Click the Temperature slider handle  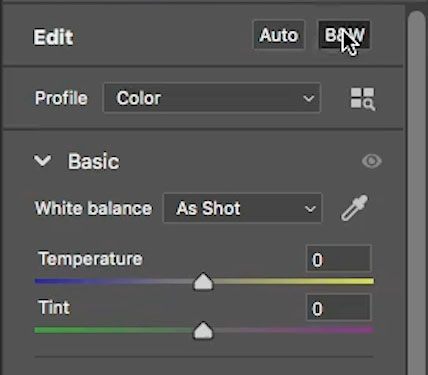click(203, 282)
